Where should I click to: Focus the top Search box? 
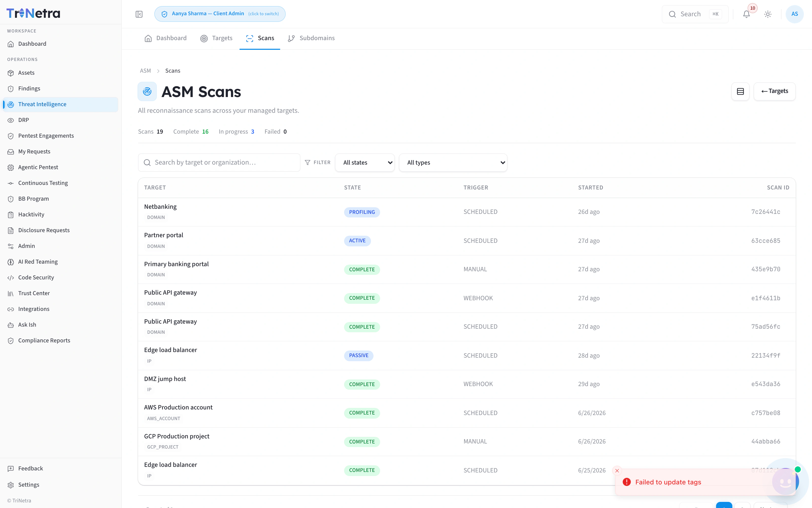(x=695, y=14)
